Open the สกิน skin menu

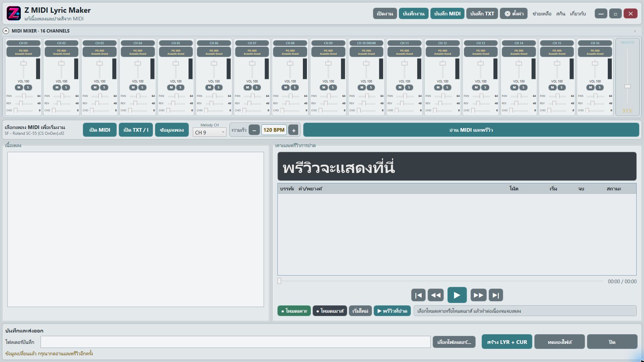pyautogui.click(x=560, y=14)
